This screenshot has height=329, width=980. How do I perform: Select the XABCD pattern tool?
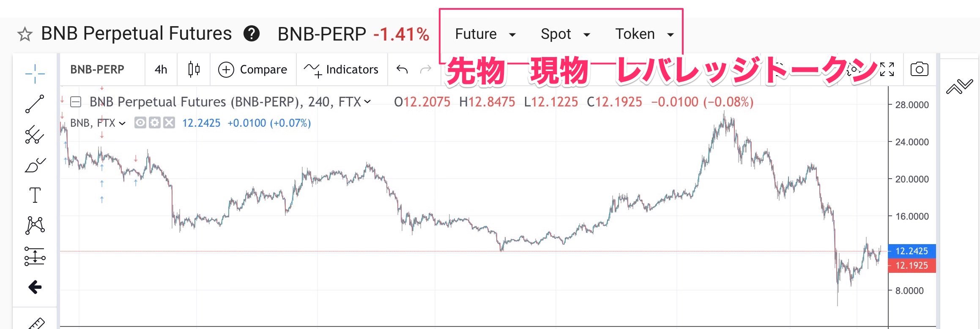point(35,225)
